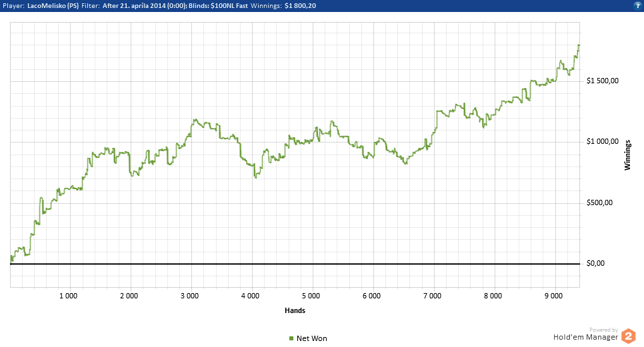Click the $1 500,00 y-axis label
The height and width of the screenshot is (347, 644).
click(603, 81)
